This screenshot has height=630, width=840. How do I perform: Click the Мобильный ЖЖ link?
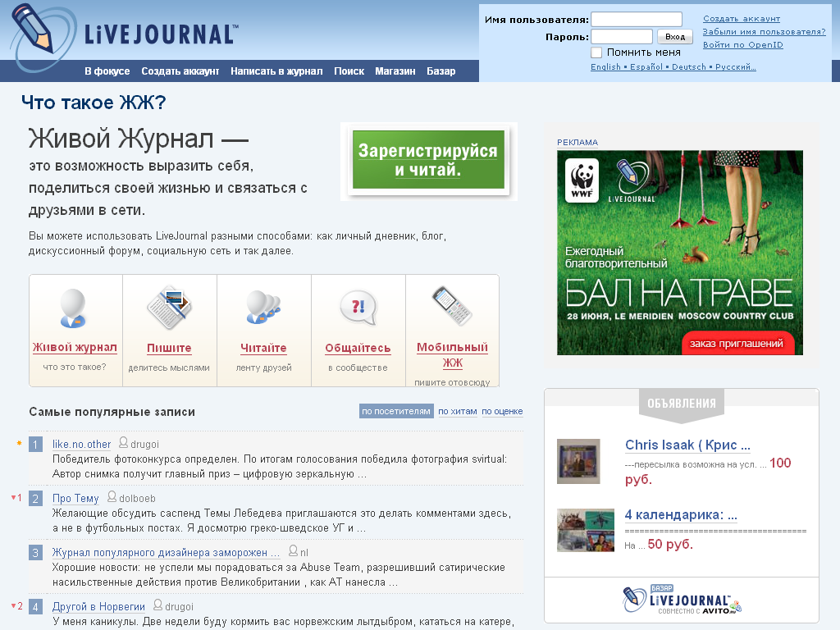click(x=452, y=354)
